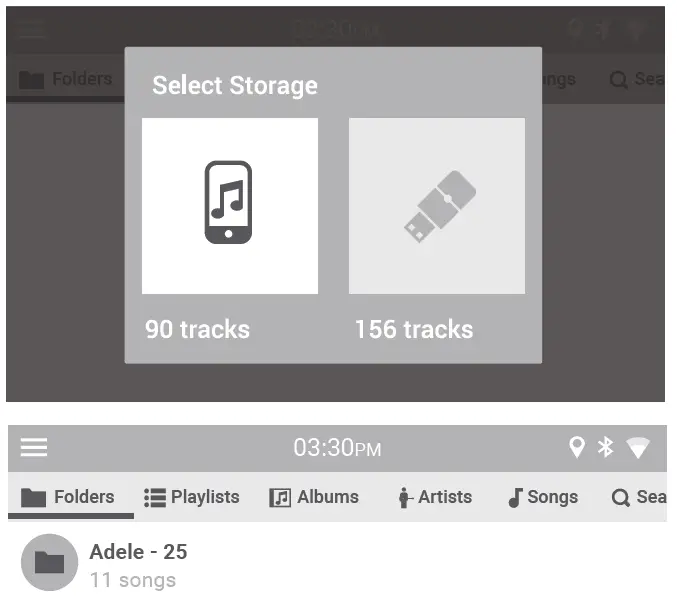Click the round folder icon beside Adele - 25
Image resolution: width=677 pixels, height=597 pixels.
[49, 563]
